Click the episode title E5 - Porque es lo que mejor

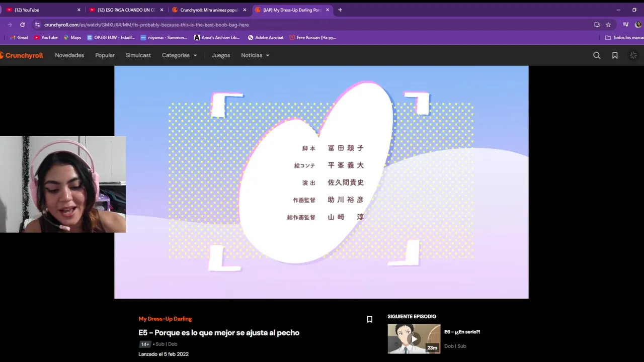point(219,332)
